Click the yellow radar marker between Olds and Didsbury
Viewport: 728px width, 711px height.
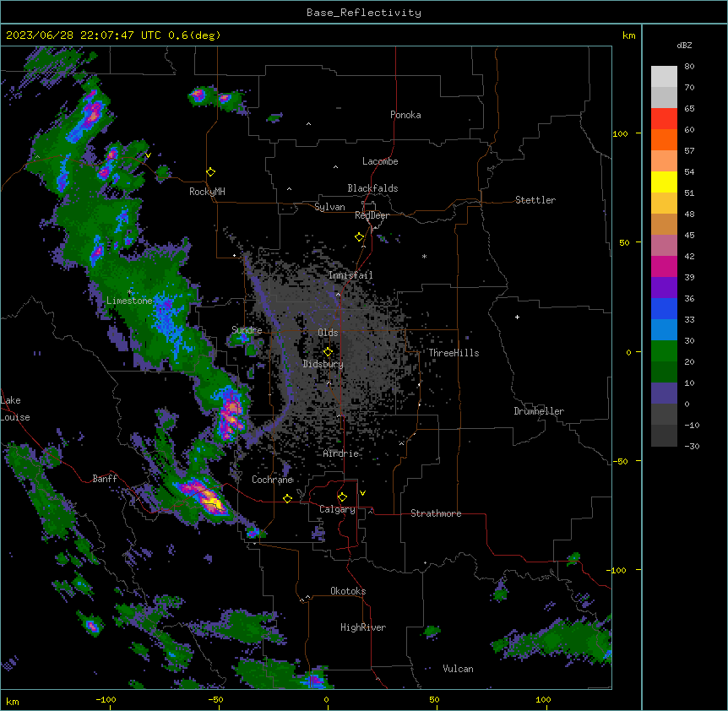point(328,352)
